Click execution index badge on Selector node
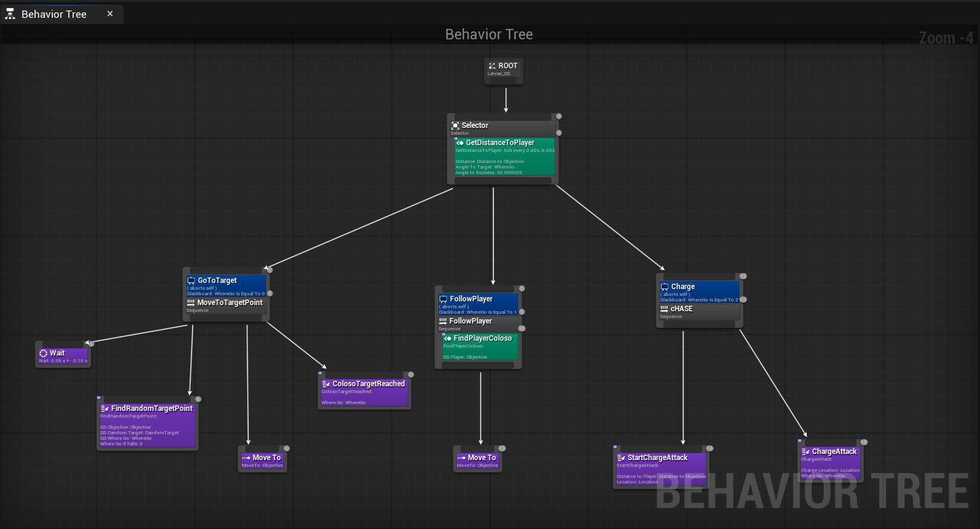The image size is (980, 529). [x=559, y=116]
